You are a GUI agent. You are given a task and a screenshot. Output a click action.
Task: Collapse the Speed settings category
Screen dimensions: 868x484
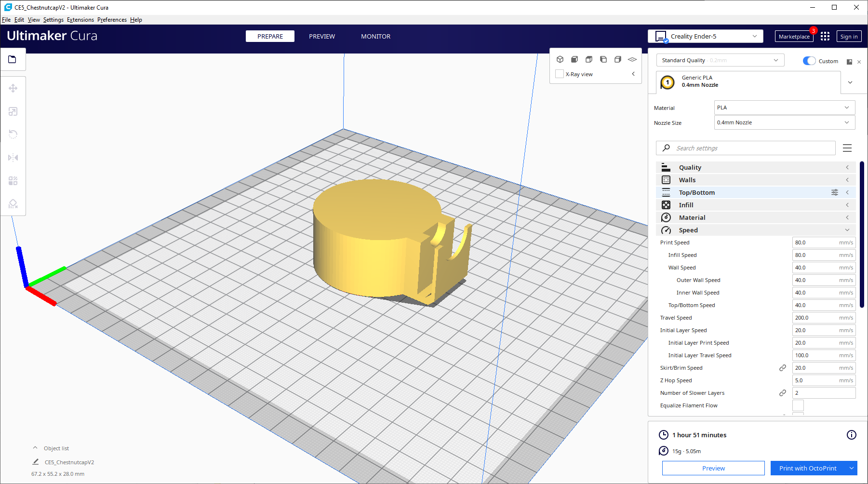coord(755,230)
